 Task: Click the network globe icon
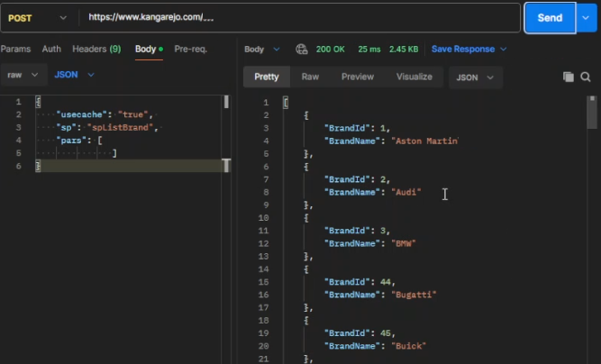coord(301,49)
